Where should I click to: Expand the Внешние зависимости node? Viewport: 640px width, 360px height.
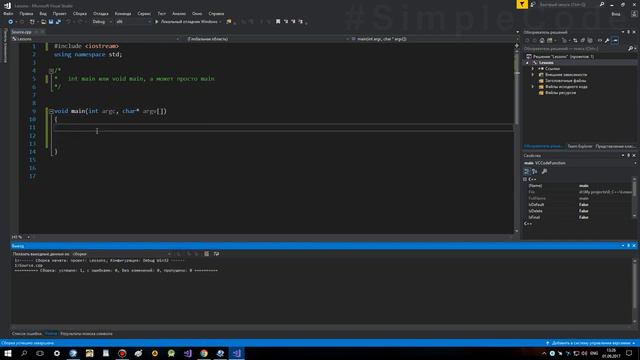point(533,75)
